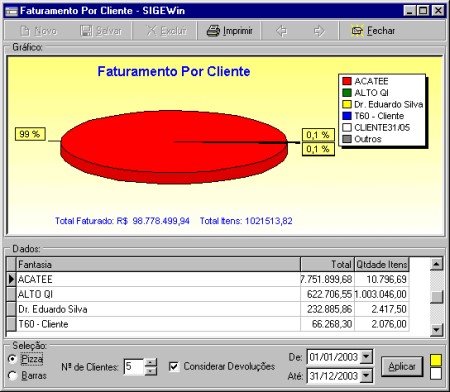Click the data grid scrollbar thumb
Screen dimensions: 450x392
pyautogui.click(x=436, y=296)
